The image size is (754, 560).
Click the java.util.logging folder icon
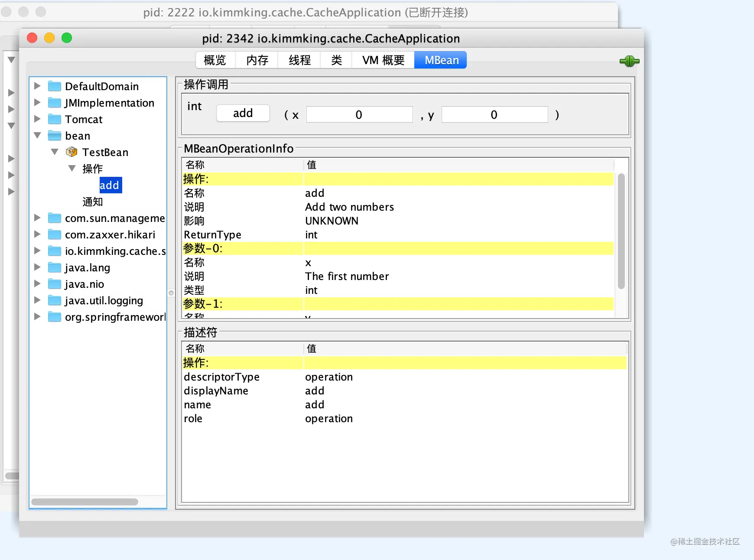click(x=54, y=300)
